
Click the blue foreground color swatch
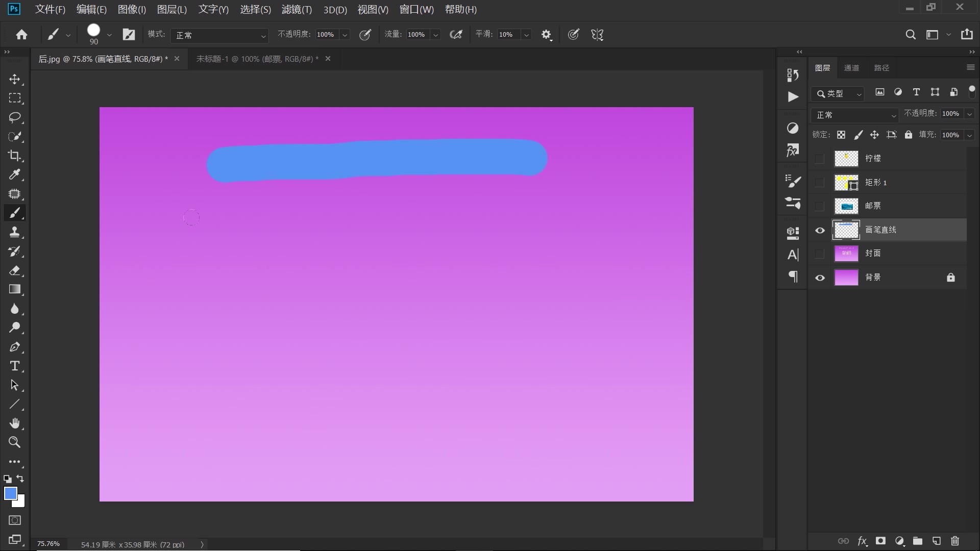tap(10, 493)
